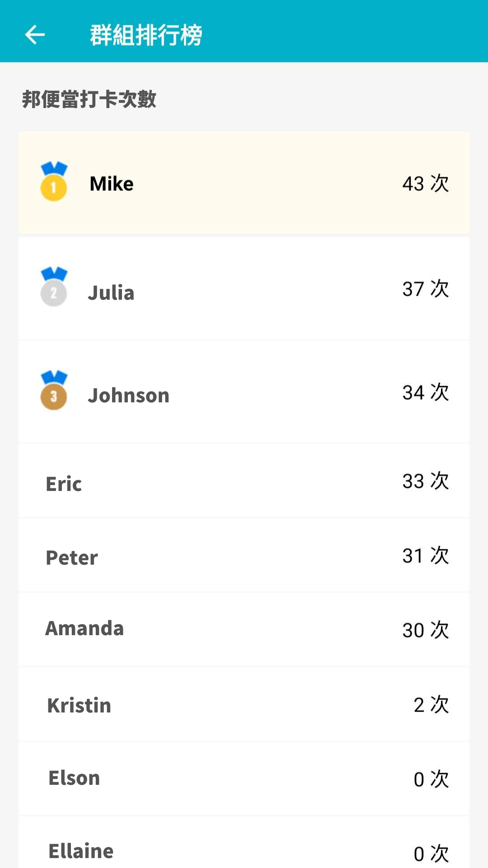Select Elson in the ranking list

coord(74,778)
